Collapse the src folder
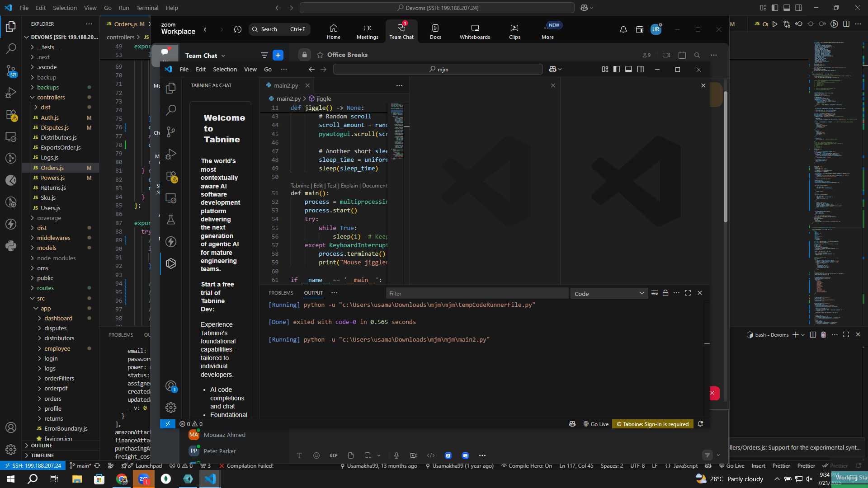The image size is (868, 488). [41, 298]
